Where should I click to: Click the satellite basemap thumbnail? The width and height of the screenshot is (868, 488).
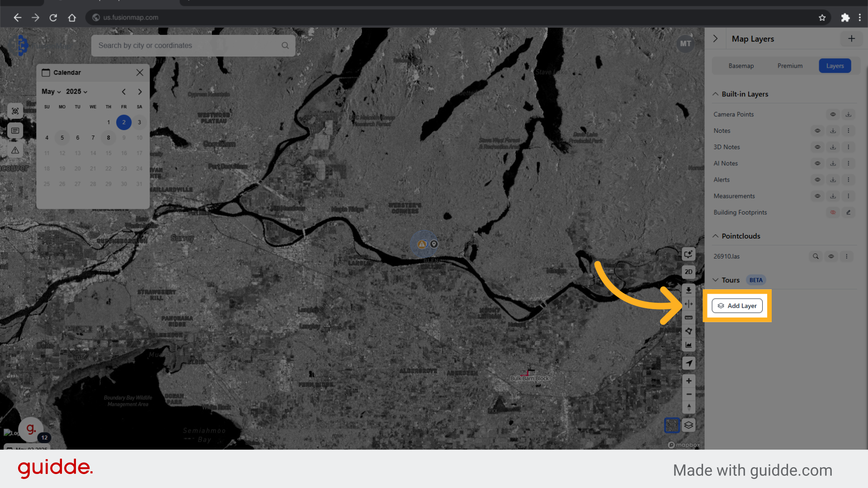672,425
